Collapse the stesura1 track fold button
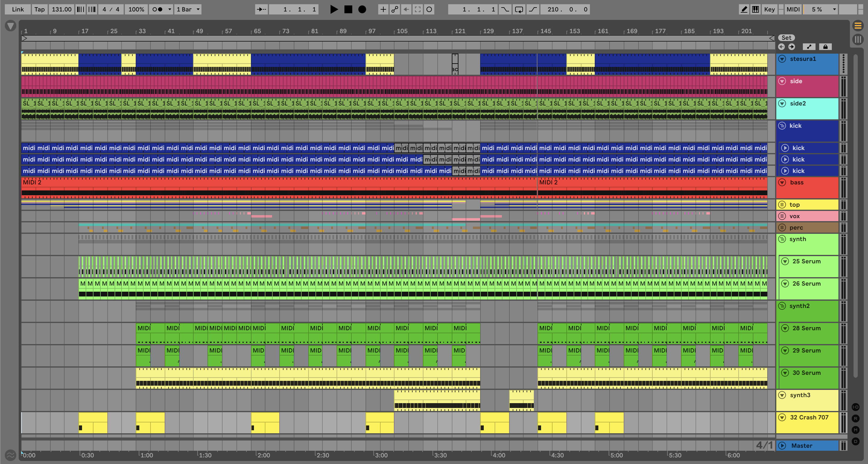The height and width of the screenshot is (464, 868). 782,59
